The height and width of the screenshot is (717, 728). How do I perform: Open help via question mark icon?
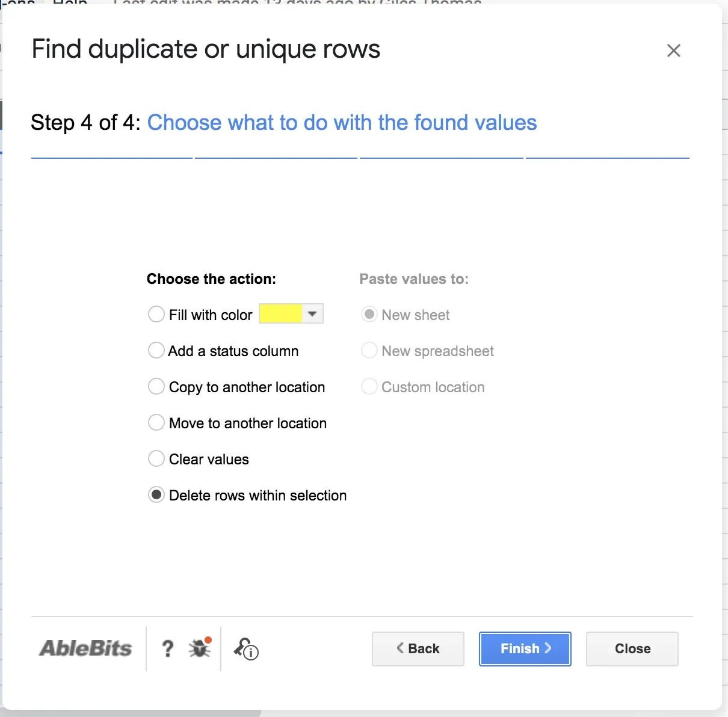point(168,648)
